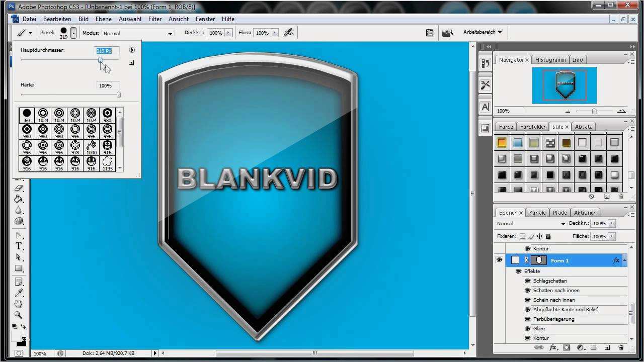The image size is (644, 362).
Task: Pick the Hand tool
Action: 19,304
